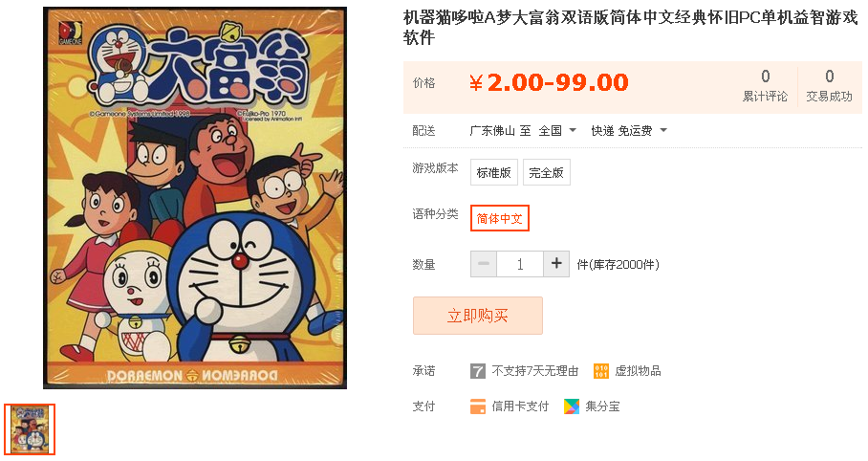Open the 广东佛山 shipping origin selector

[492, 131]
